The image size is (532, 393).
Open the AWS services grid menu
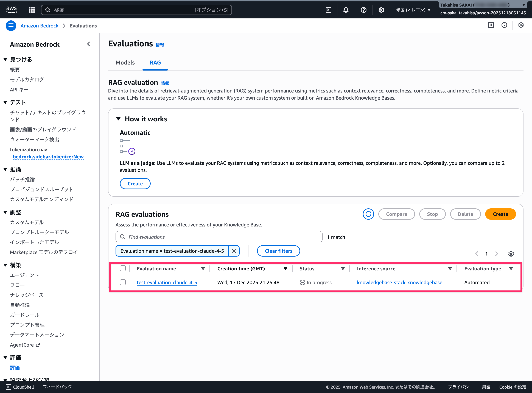(x=32, y=10)
